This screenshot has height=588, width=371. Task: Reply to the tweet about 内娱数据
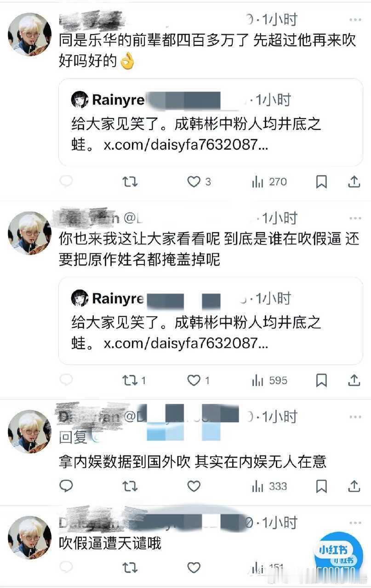point(66,486)
